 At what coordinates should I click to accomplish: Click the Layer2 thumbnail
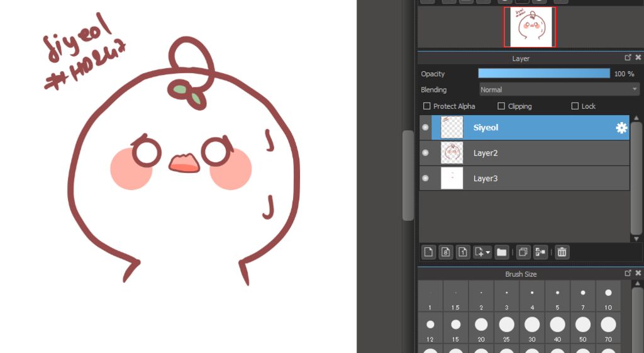click(452, 153)
